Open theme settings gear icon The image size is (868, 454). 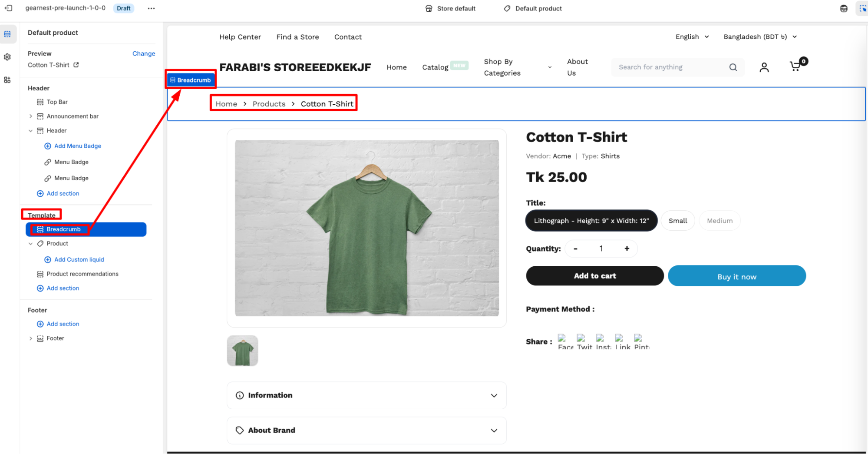[7, 57]
